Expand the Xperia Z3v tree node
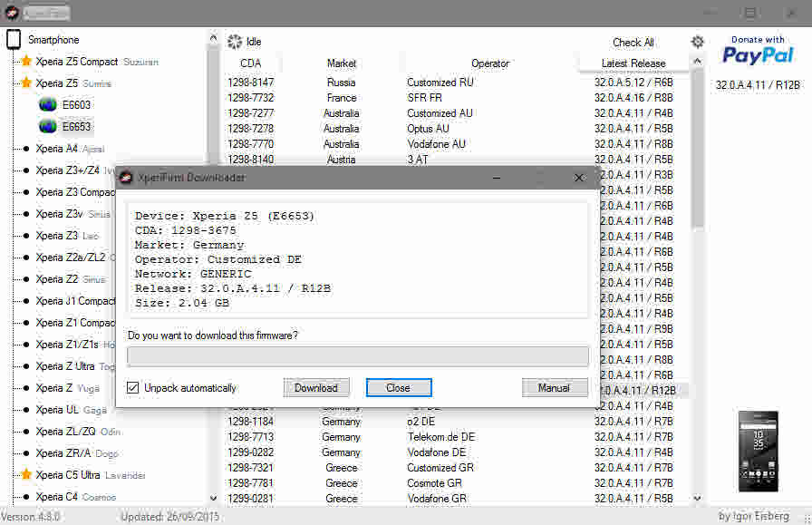 [24, 214]
